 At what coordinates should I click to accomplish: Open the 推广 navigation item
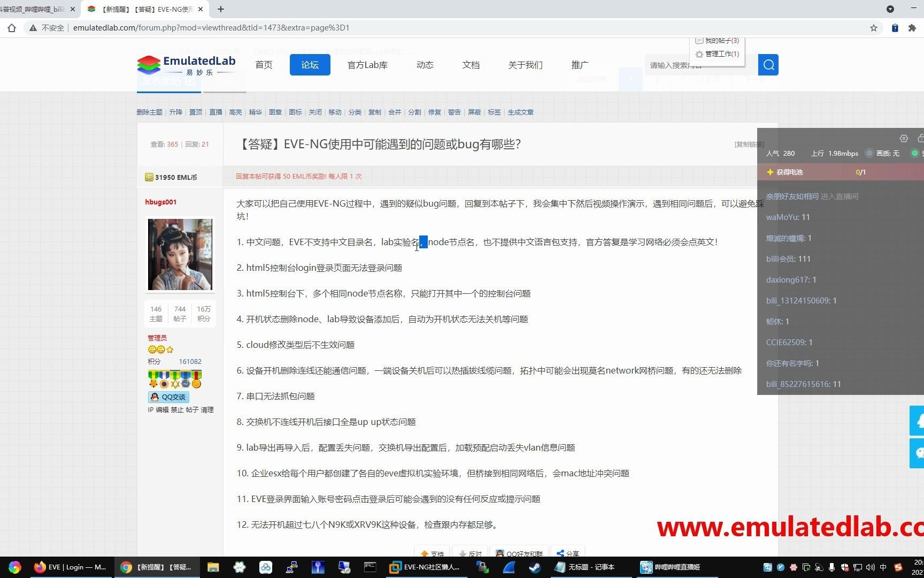[580, 65]
